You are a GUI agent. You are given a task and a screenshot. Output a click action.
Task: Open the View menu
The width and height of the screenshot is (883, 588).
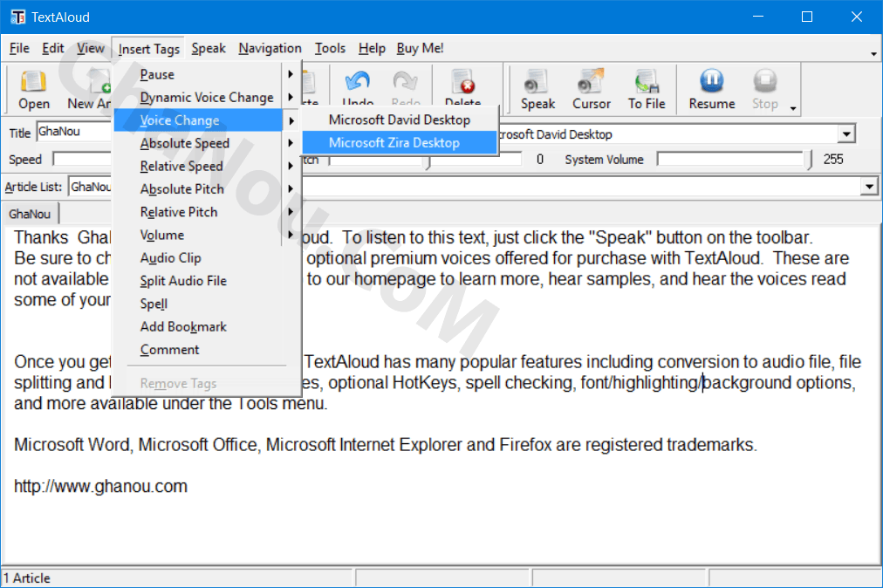click(x=91, y=49)
